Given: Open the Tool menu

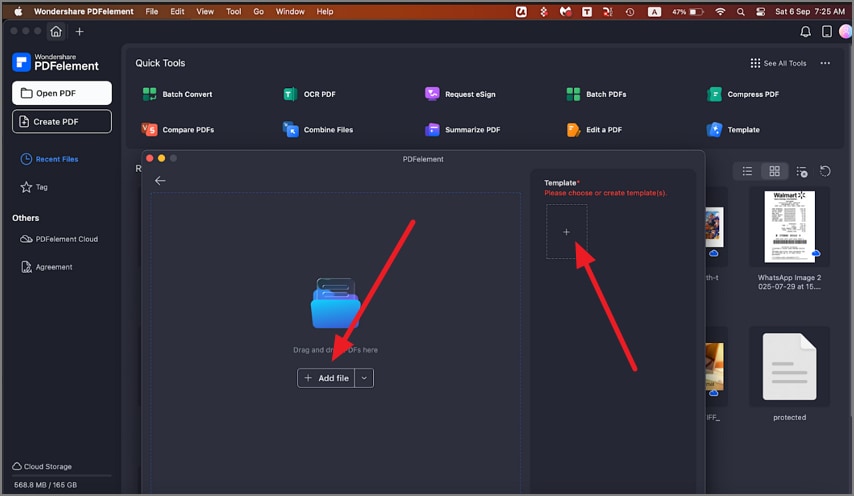Looking at the screenshot, I should coord(234,11).
